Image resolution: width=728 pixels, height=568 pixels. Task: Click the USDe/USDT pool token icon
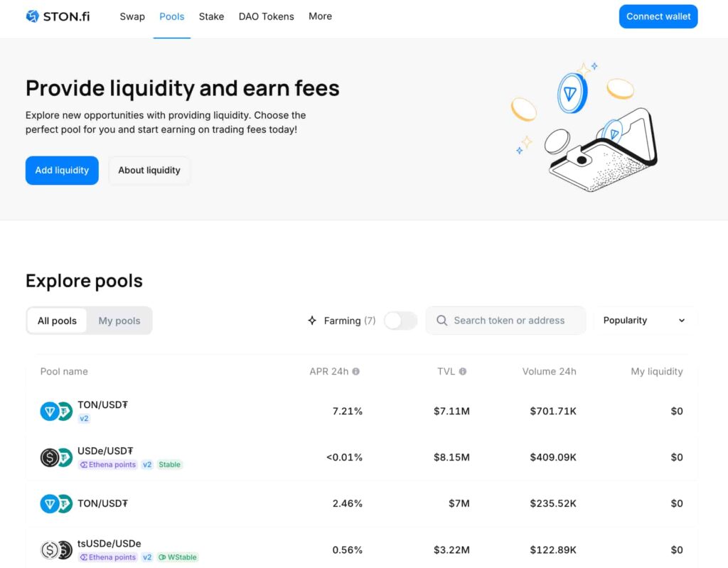56,457
